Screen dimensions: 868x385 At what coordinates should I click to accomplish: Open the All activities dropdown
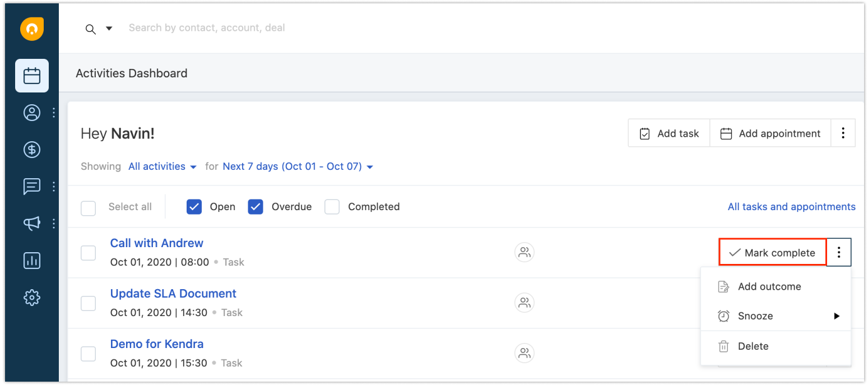pos(162,166)
